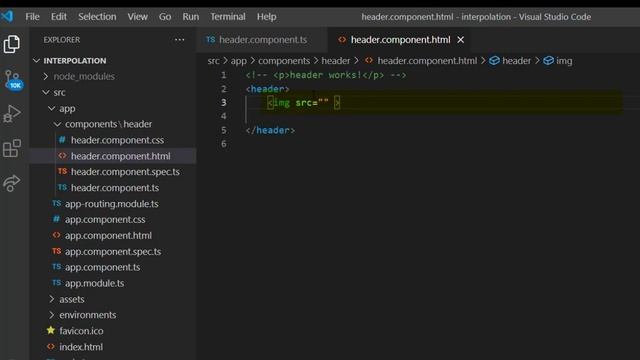Image resolution: width=640 pixels, height=360 pixels.
Task: Open header.component.ts in explorer tree
Action: point(115,188)
